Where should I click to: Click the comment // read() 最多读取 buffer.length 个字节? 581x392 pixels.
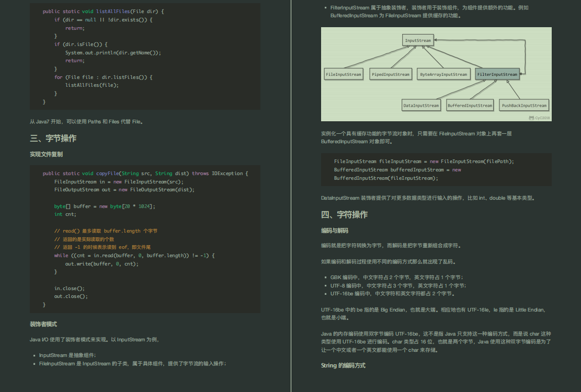coord(106,231)
